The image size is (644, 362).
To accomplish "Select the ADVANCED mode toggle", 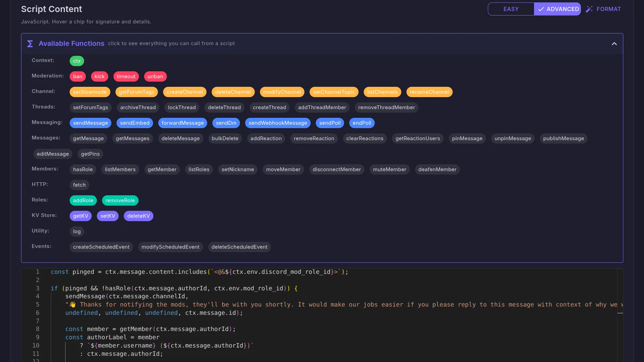I will pos(557,9).
